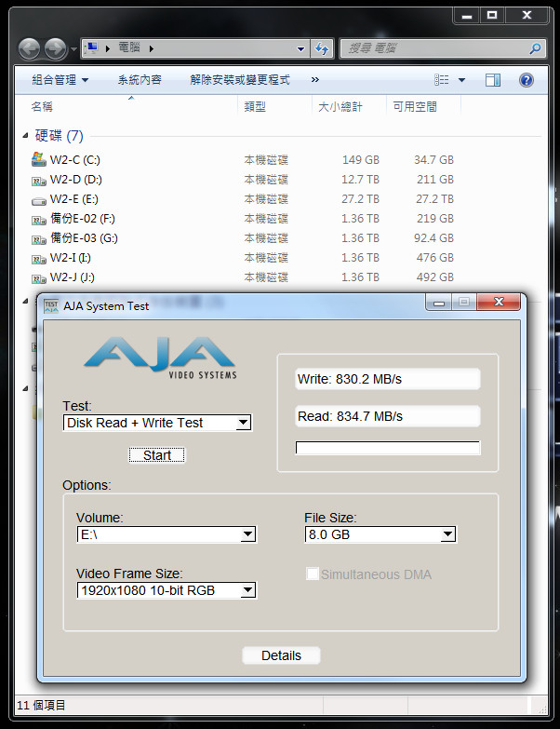Minimize the Explorer window
This screenshot has width=560, height=729.
[467, 16]
